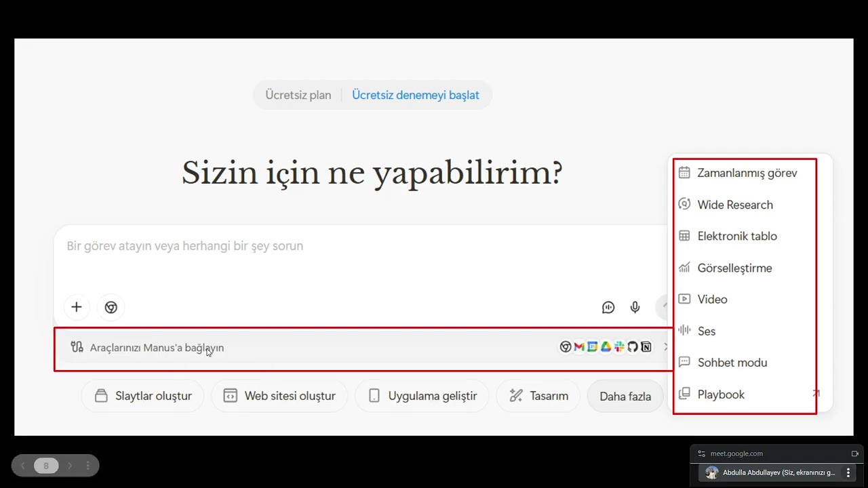Click the Chrome connector icon in the tools bar
Viewport: 868px width, 488px height.
(566, 347)
